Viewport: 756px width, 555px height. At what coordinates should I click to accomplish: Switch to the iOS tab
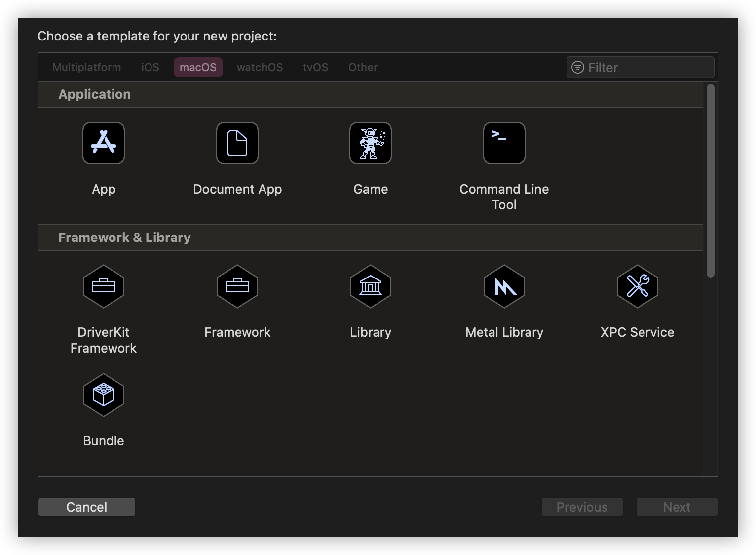pos(150,67)
